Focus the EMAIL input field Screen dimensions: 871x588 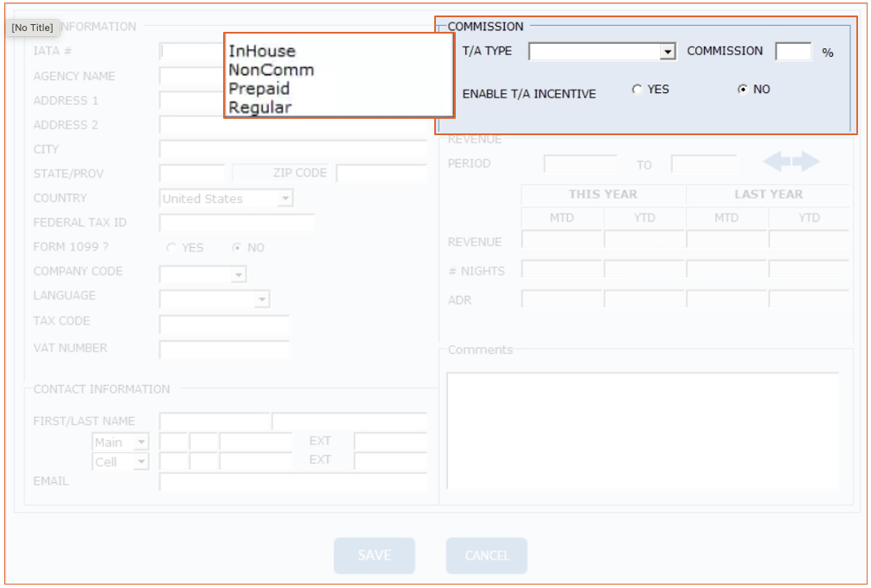tap(293, 482)
